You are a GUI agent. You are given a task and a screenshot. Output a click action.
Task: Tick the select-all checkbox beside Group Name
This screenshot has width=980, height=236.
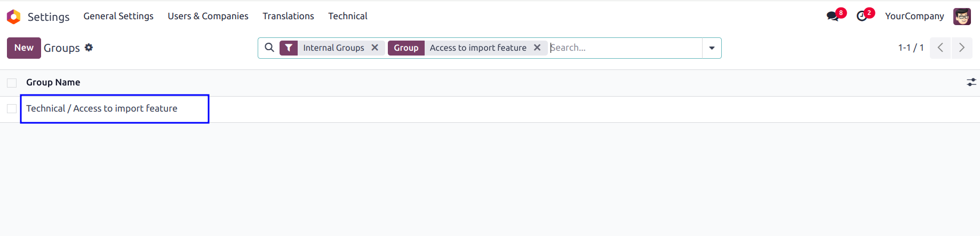12,83
